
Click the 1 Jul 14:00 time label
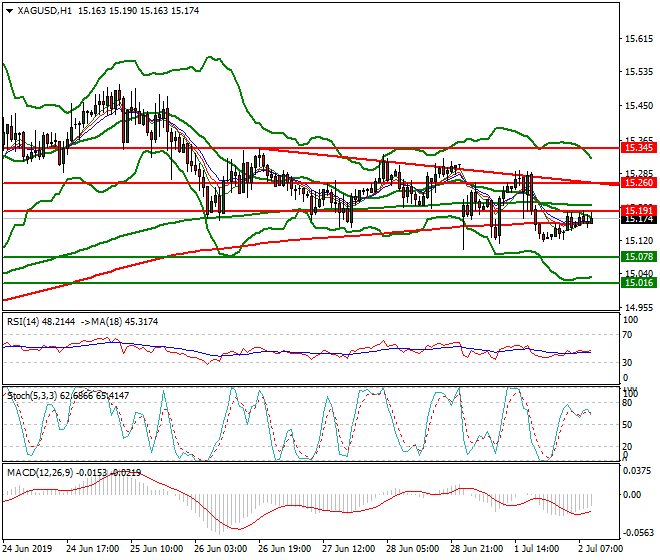click(x=536, y=549)
